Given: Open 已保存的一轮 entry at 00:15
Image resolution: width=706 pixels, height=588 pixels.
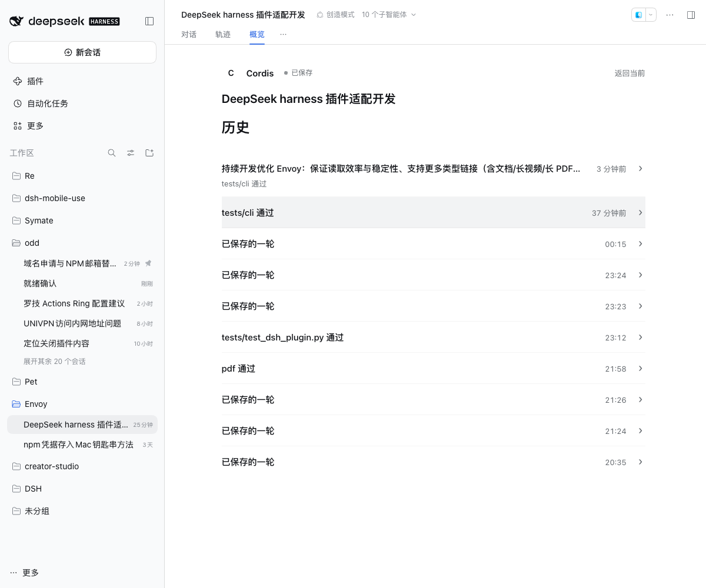Looking at the screenshot, I should pos(434,244).
